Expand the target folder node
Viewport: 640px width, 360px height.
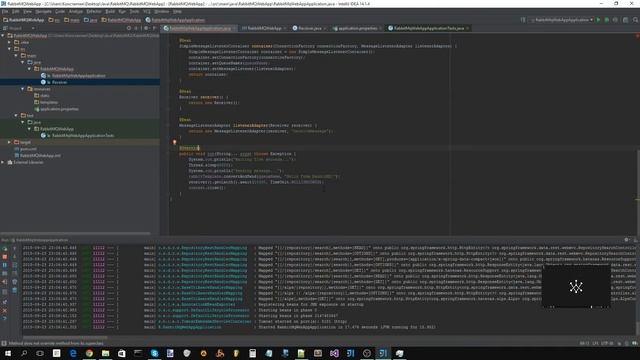click(9, 142)
